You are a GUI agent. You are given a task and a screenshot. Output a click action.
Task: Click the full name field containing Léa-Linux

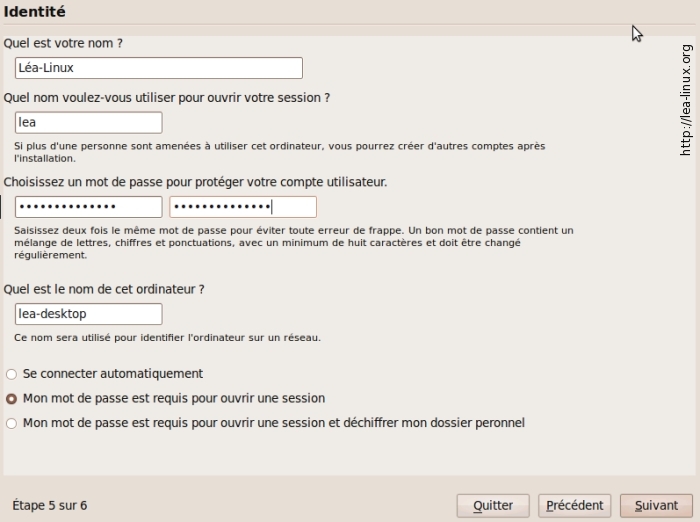[159, 68]
